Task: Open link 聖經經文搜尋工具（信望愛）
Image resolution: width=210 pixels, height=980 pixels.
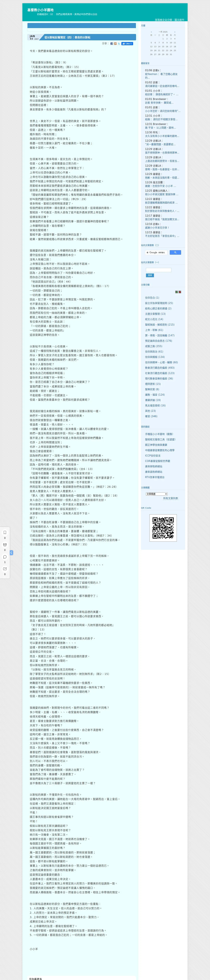Action: [160, 439]
